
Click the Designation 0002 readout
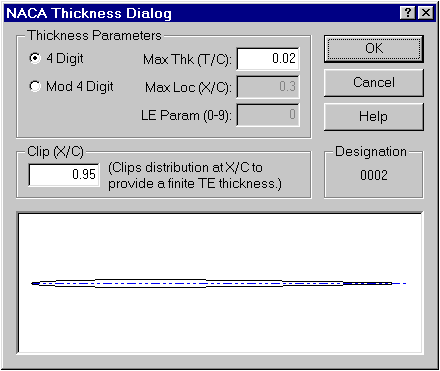[x=374, y=175]
